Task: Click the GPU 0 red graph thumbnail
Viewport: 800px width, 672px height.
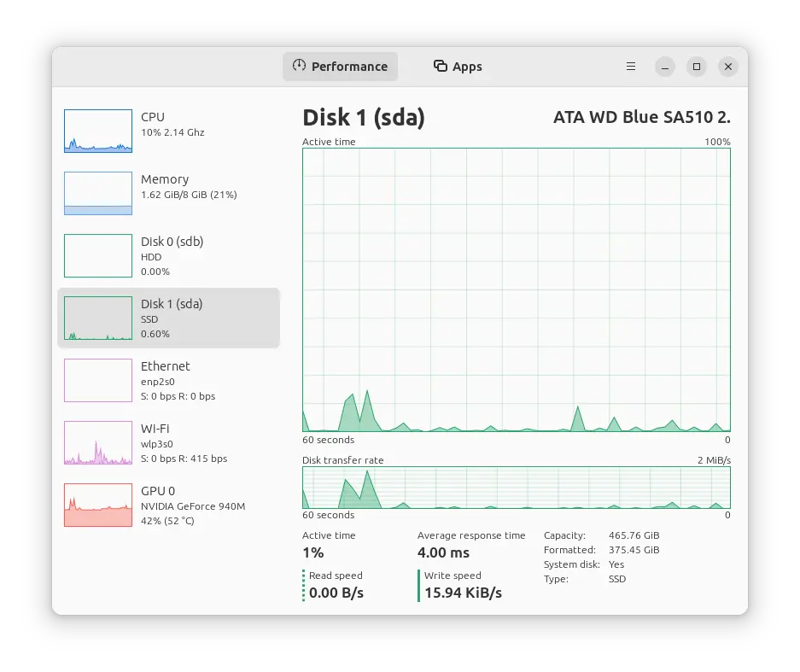Action: 98,505
